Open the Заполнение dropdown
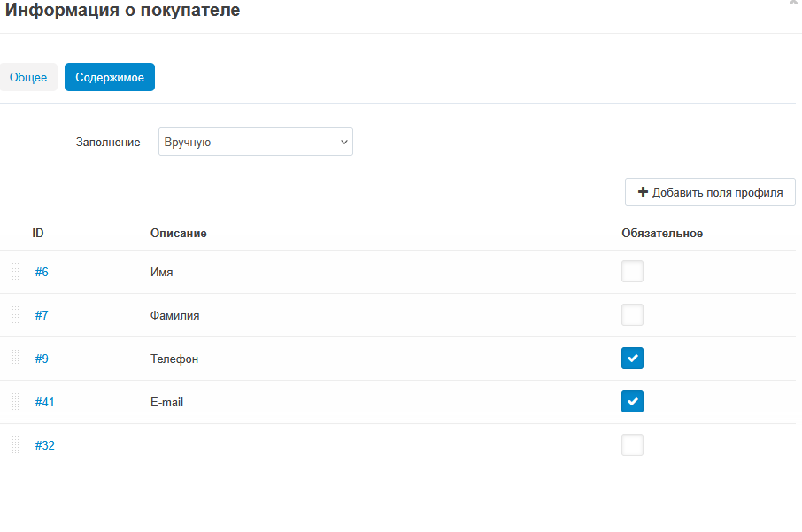 coord(255,142)
